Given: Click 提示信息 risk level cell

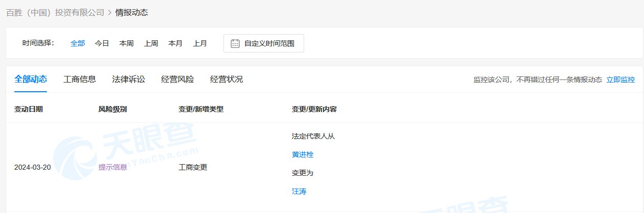Looking at the screenshot, I should coord(113,167).
